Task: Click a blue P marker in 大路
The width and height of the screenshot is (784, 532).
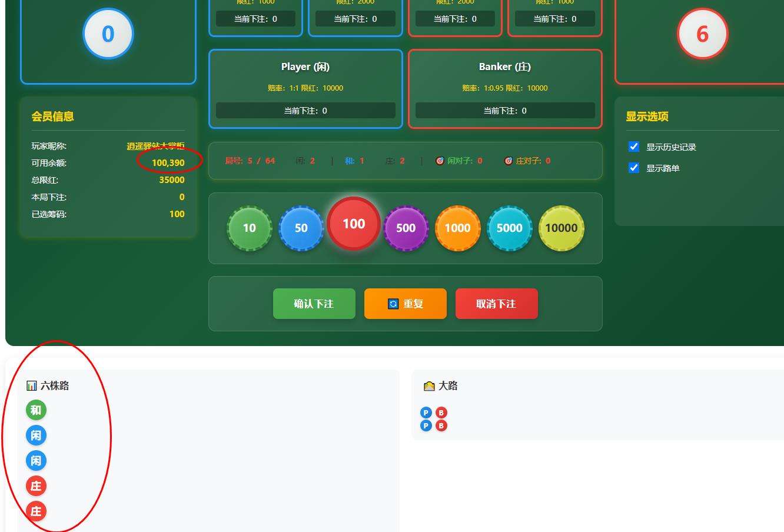Action: point(426,413)
